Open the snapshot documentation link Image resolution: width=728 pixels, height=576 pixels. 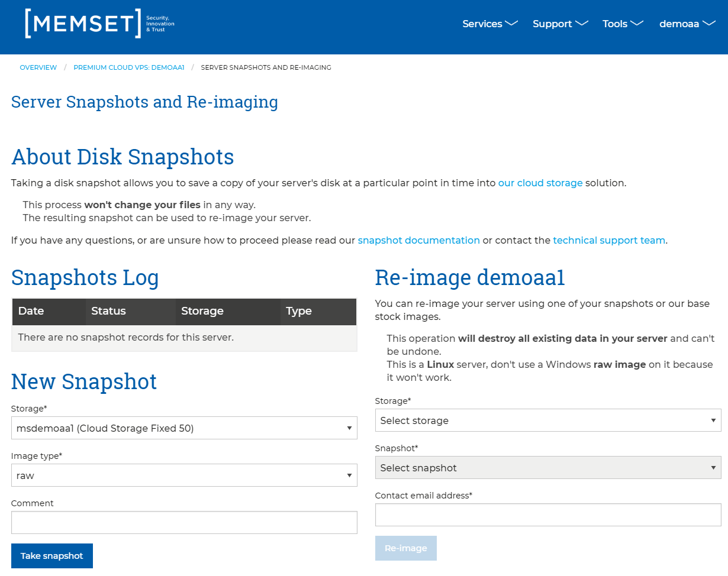click(x=419, y=241)
